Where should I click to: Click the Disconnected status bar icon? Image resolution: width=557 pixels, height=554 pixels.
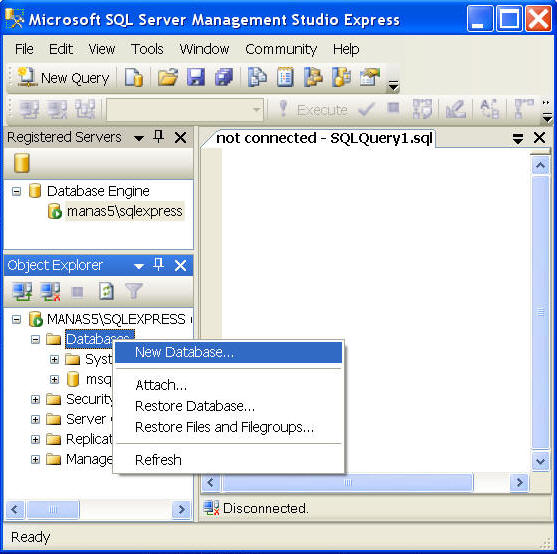[x=211, y=508]
